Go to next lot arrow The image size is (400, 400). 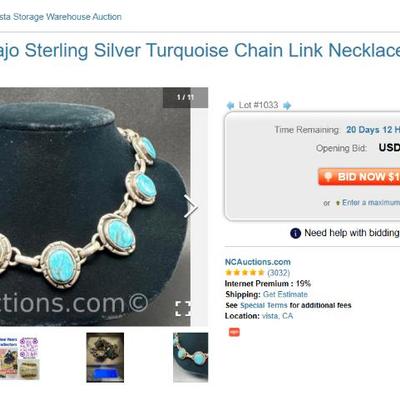pyautogui.click(x=287, y=106)
